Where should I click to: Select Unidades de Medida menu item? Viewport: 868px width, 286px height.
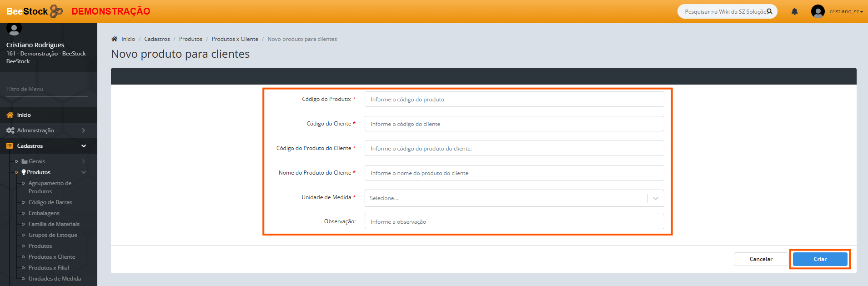pos(55,279)
